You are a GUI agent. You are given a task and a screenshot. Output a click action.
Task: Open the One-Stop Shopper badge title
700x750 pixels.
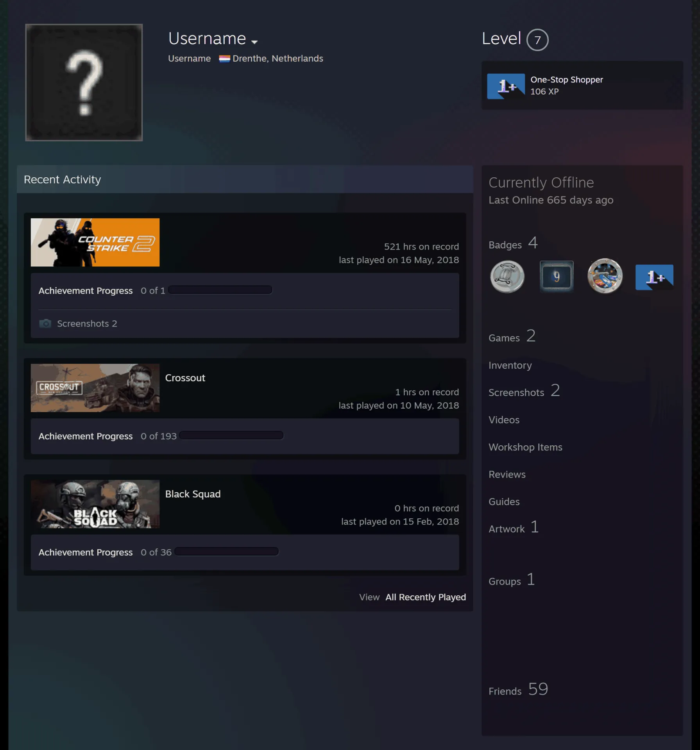(566, 80)
